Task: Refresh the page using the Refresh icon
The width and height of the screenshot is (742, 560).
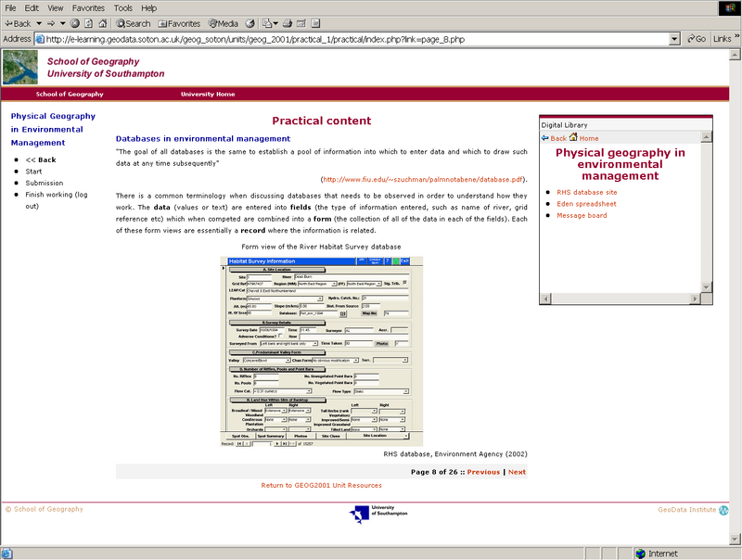Action: coord(88,23)
